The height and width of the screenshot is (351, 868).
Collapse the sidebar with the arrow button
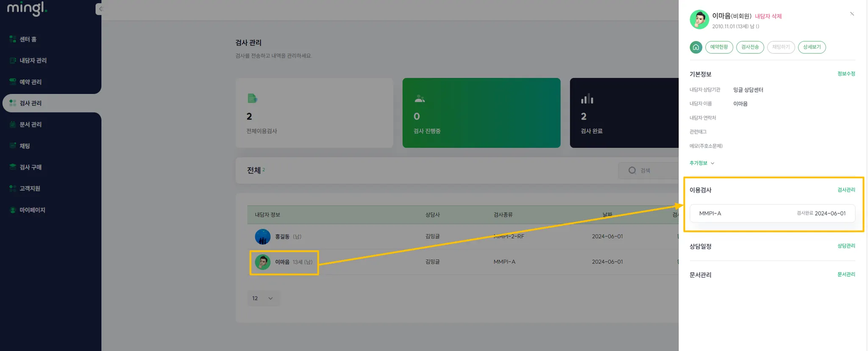[x=99, y=8]
